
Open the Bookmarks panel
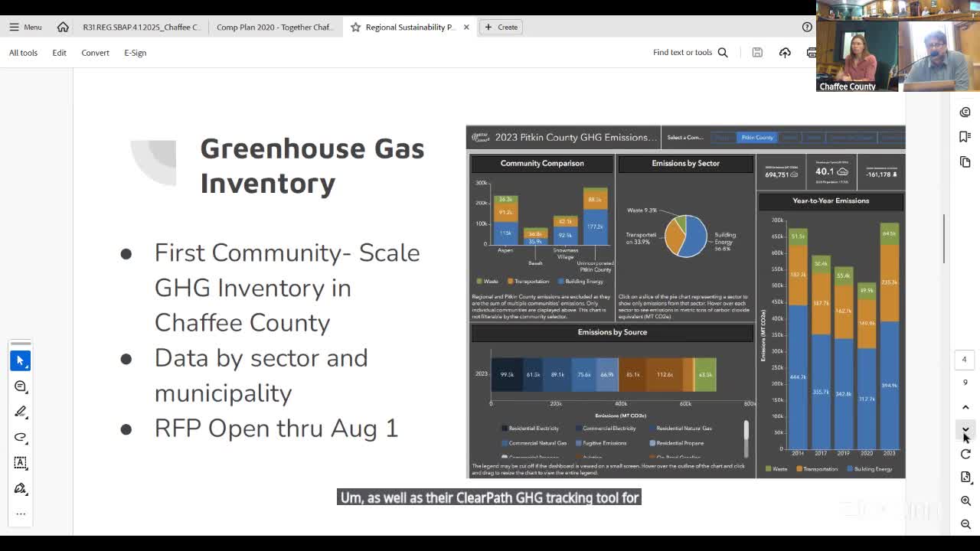[x=965, y=136]
